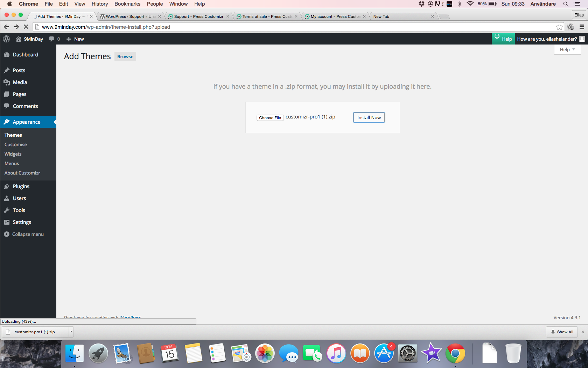Click the address bar URL field

[x=280, y=27]
